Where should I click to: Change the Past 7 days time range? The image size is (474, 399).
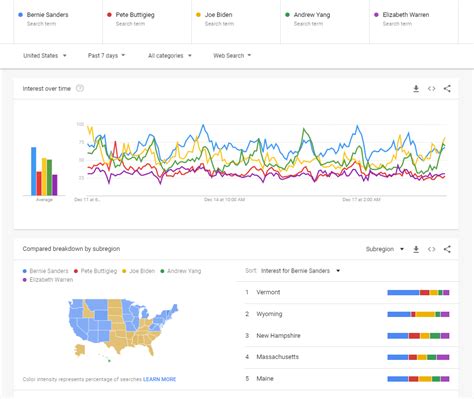click(106, 56)
